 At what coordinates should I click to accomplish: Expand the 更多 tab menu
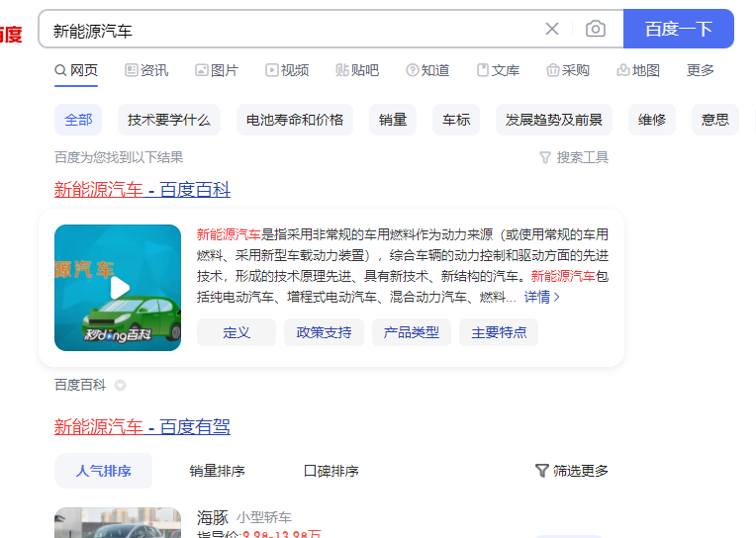point(700,70)
